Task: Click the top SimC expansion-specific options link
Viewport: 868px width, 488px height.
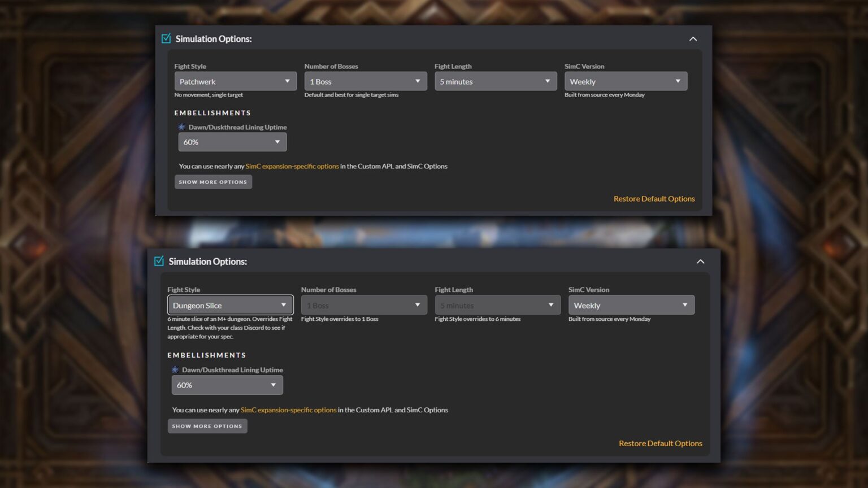Action: (292, 166)
